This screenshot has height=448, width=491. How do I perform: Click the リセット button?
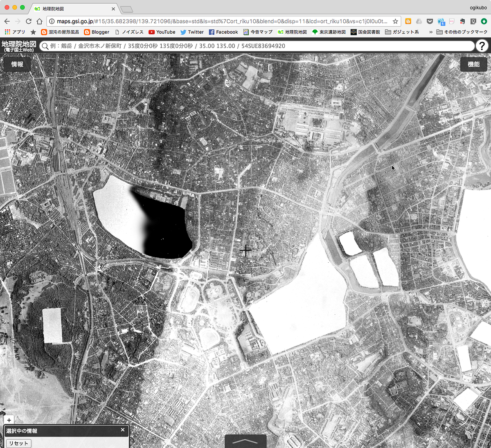click(x=18, y=443)
